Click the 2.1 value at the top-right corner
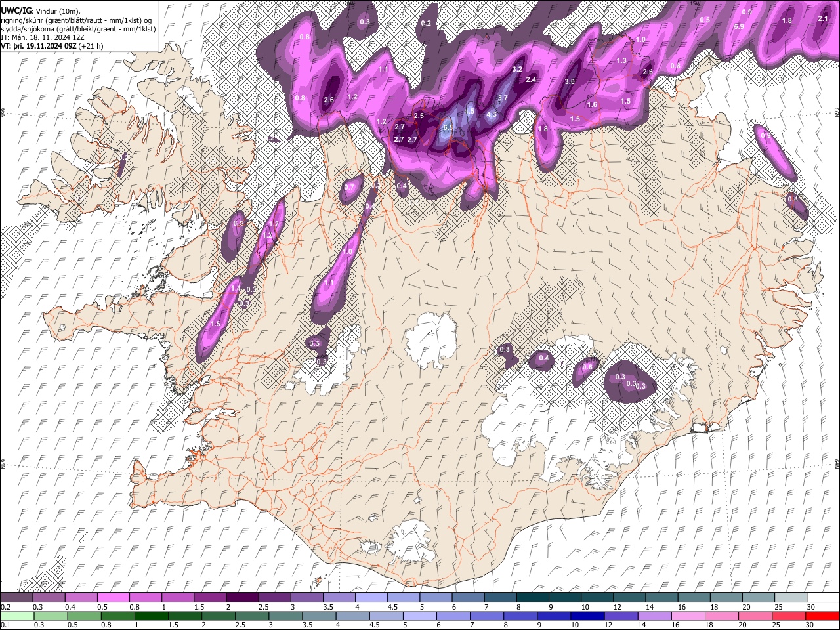This screenshot has width=840, height=630. (823, 19)
